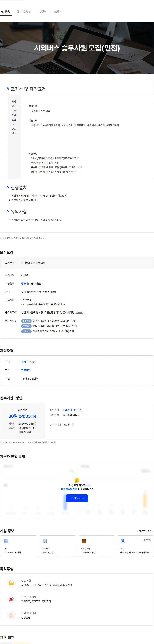Click the 기업구분 building icon
This screenshot has height=644, width=154.
[45, 541]
